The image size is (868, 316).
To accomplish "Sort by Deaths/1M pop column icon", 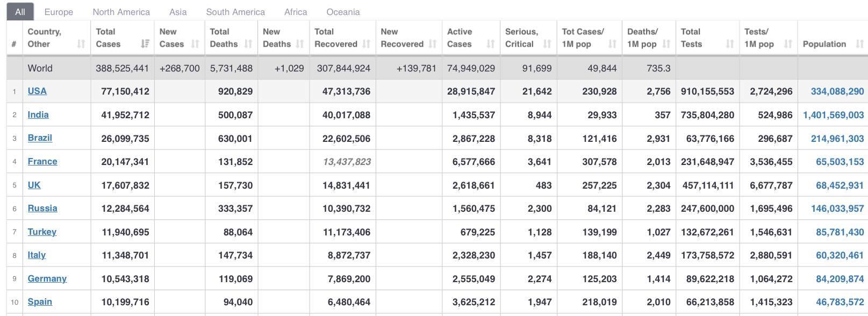I will [x=666, y=44].
